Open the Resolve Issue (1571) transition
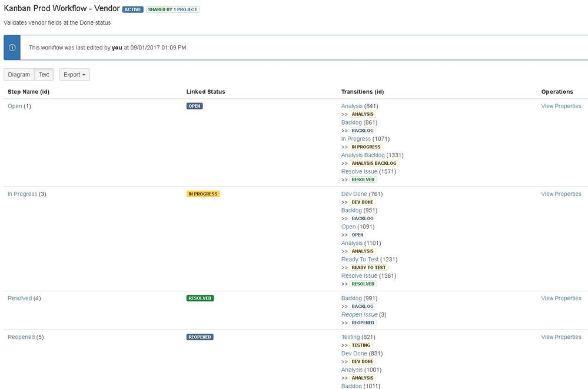 (359, 171)
